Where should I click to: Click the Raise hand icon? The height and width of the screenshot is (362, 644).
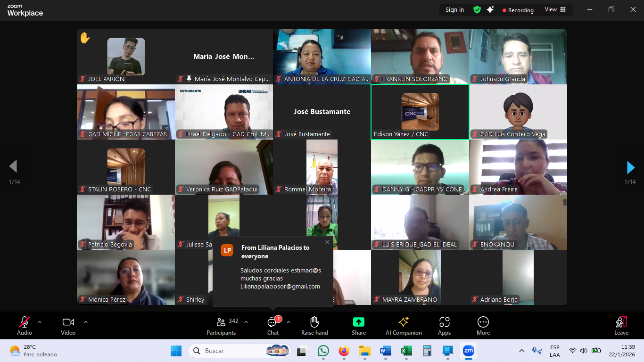pyautogui.click(x=314, y=326)
